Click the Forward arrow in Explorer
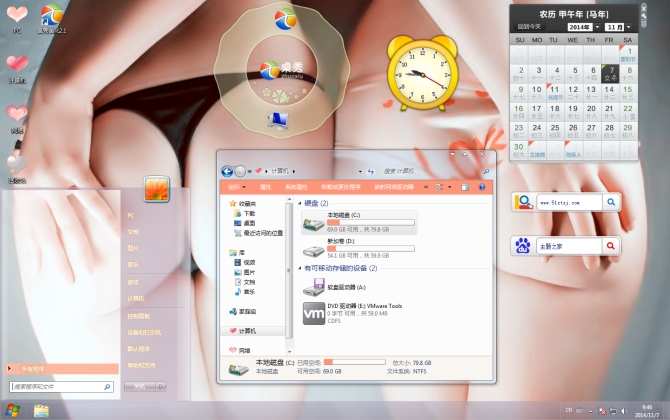Viewport: 670px width, 420px height. (x=240, y=171)
